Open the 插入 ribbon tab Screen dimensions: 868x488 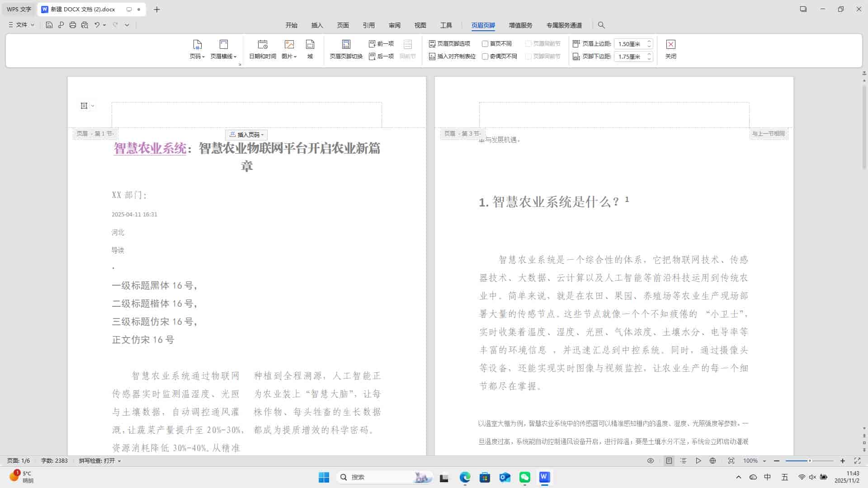(317, 25)
